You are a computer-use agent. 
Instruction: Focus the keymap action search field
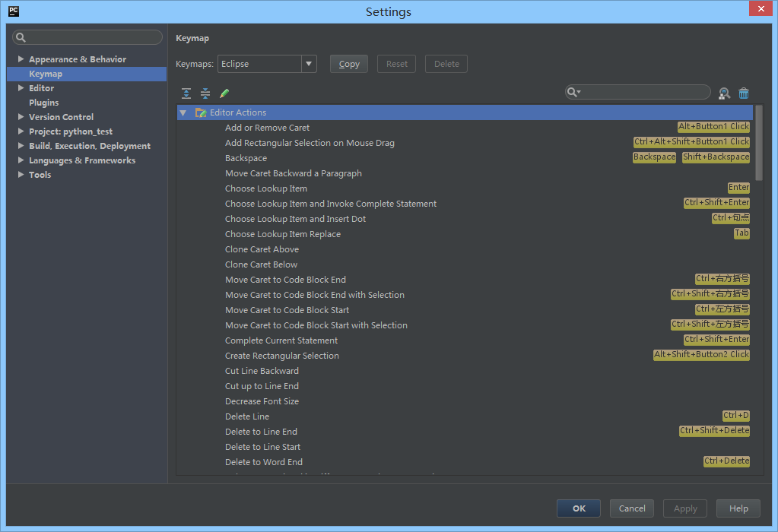pyautogui.click(x=638, y=92)
